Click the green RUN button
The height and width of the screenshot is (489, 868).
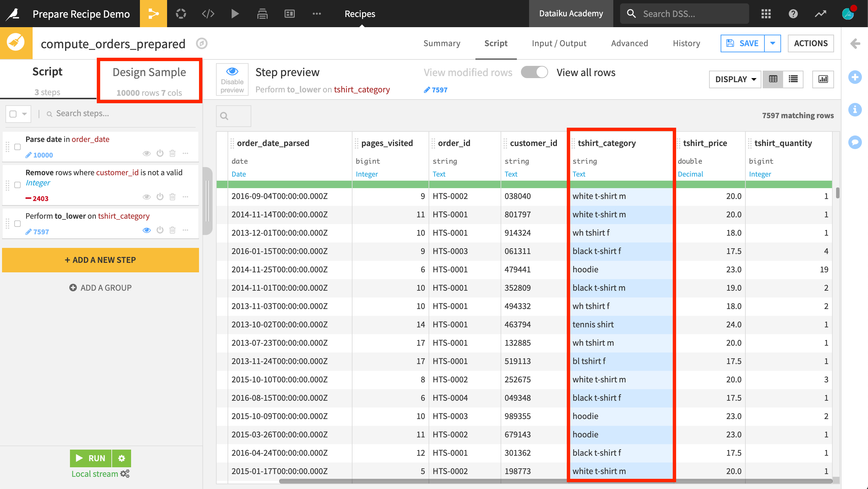pos(91,458)
